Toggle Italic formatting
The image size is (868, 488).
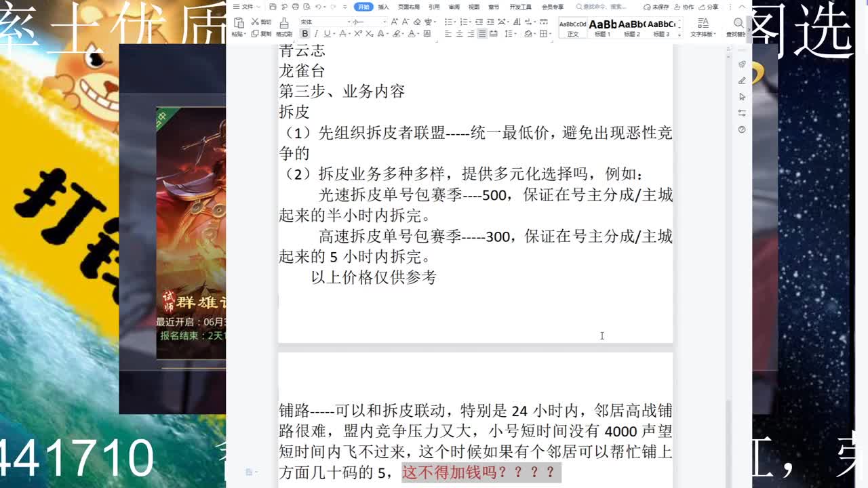[315, 33]
